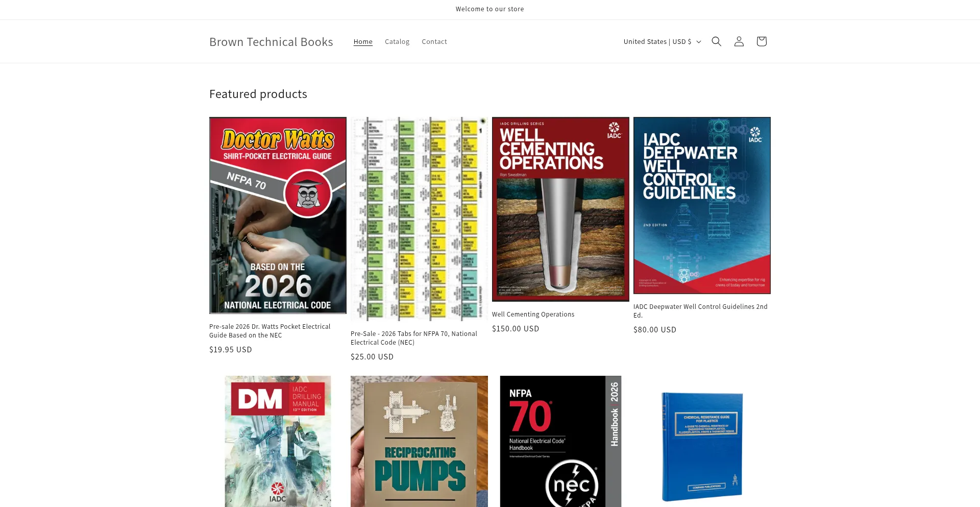Click the blue Chemical Resistance Guide book
The image size is (980, 507).
pos(702,447)
